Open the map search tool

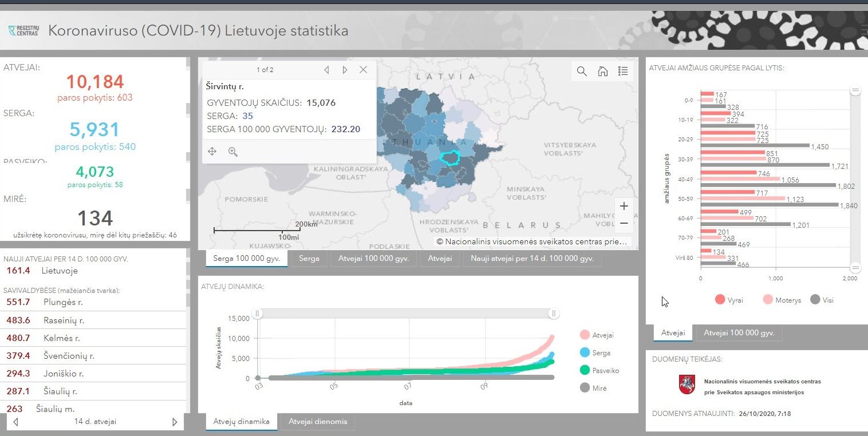[582, 71]
